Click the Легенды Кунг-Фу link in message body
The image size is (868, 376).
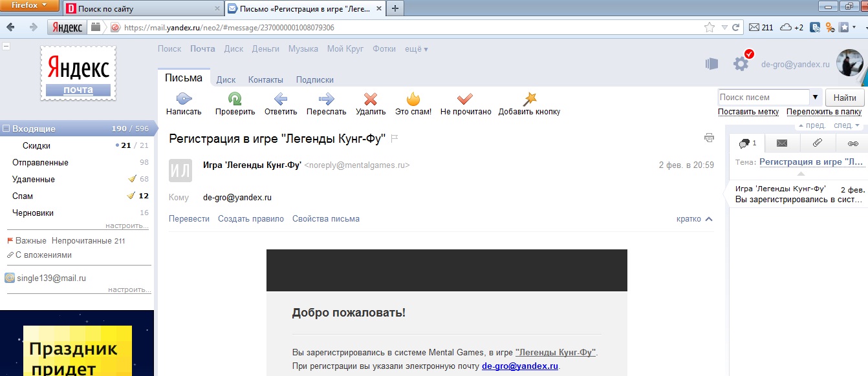pyautogui.click(x=556, y=352)
